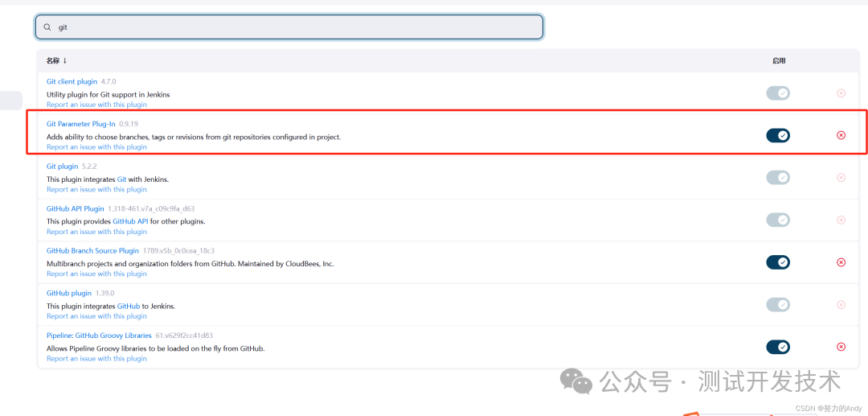Follow inline GitHub link in GitHub plugin description
The height and width of the screenshot is (416, 868).
pos(129,306)
